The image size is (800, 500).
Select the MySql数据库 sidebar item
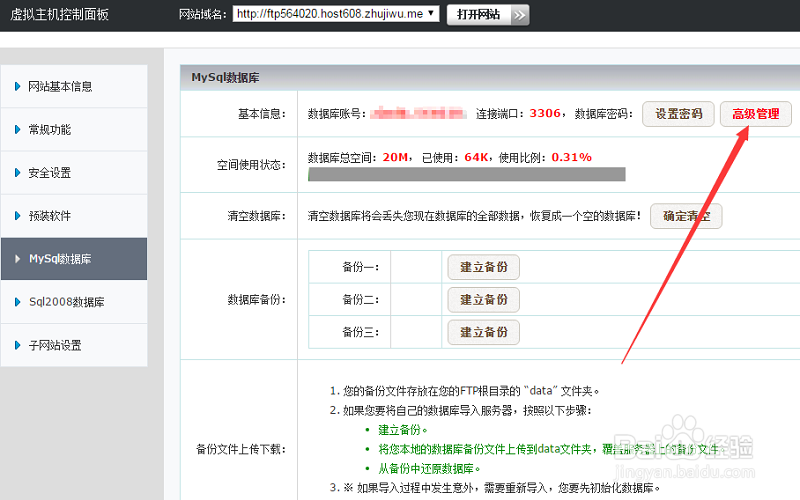coord(74,259)
